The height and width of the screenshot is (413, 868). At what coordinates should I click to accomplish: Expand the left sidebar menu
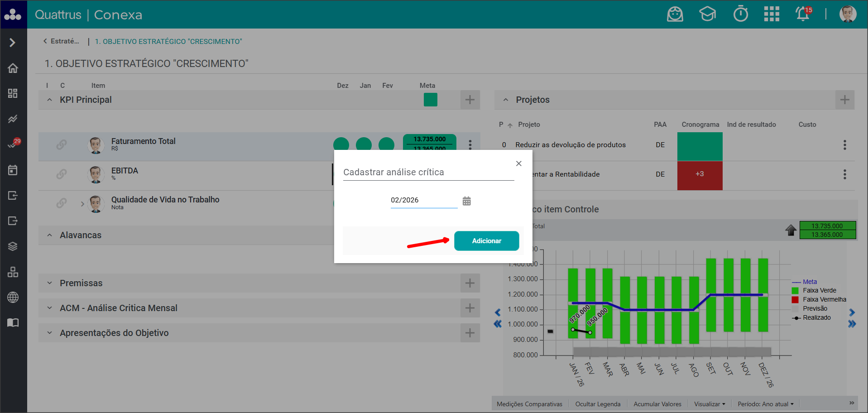[x=13, y=43]
